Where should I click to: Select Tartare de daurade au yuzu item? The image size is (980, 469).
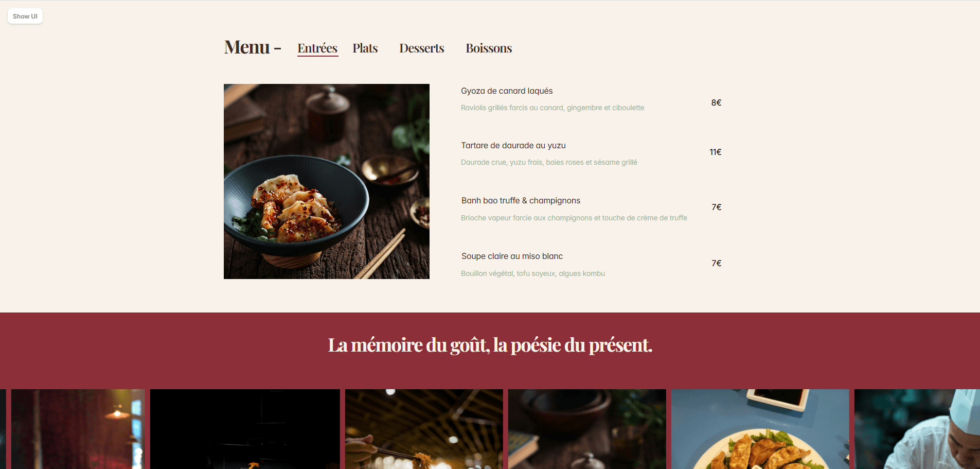click(513, 146)
